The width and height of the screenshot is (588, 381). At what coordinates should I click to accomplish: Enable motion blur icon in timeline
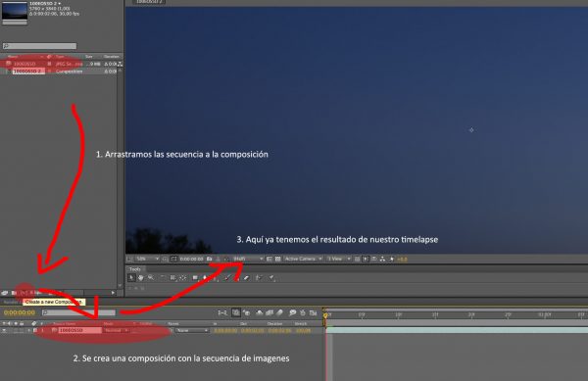[x=279, y=312]
